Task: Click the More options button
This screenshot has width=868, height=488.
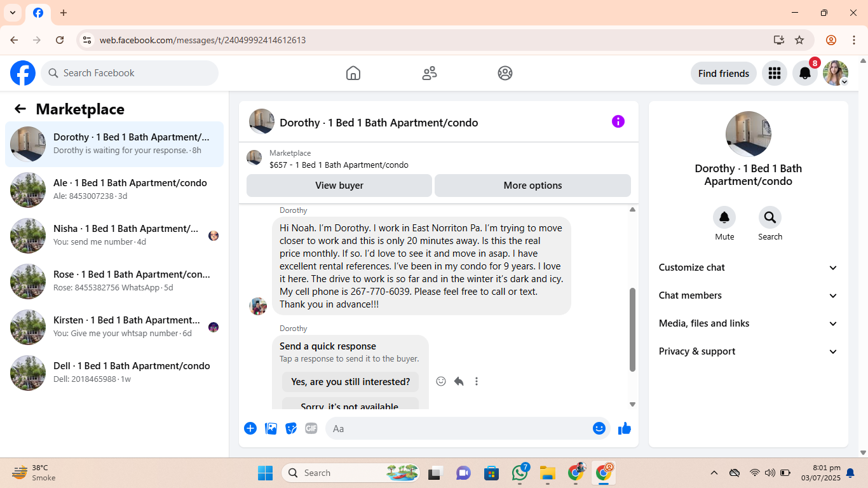Action: coord(532,186)
